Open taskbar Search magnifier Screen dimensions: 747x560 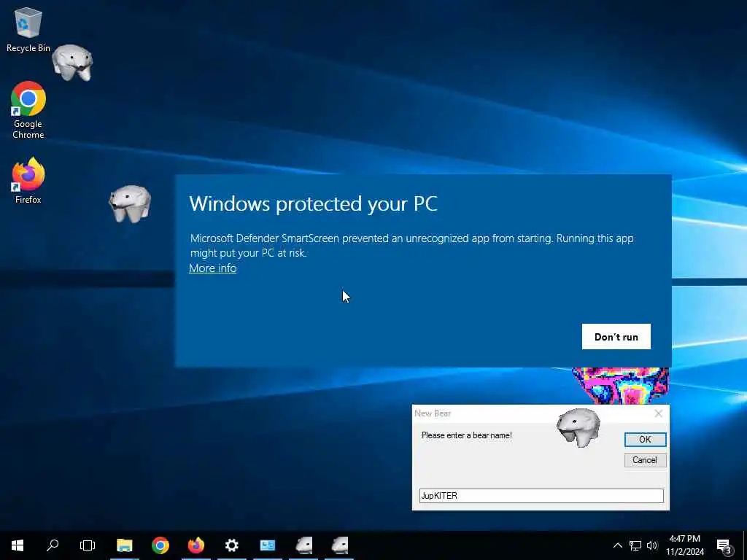53,545
